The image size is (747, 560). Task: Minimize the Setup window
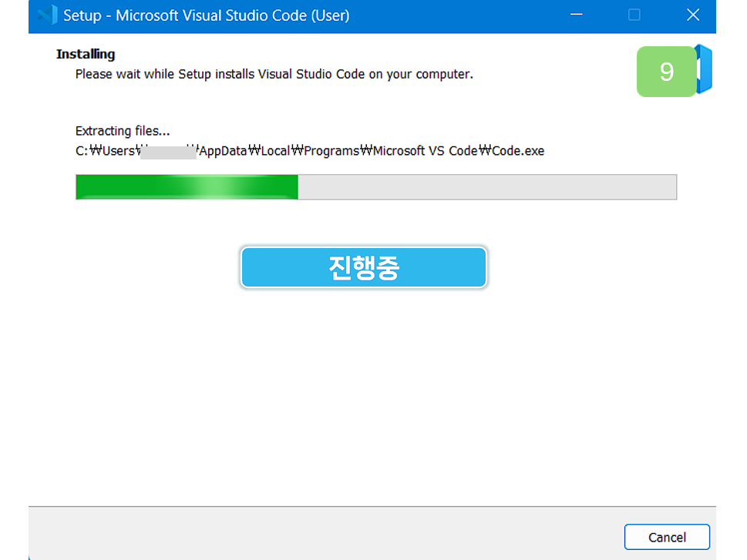577,15
